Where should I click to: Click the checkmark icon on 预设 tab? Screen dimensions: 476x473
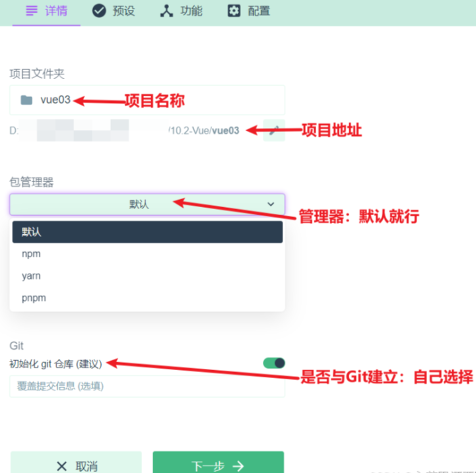point(99,11)
